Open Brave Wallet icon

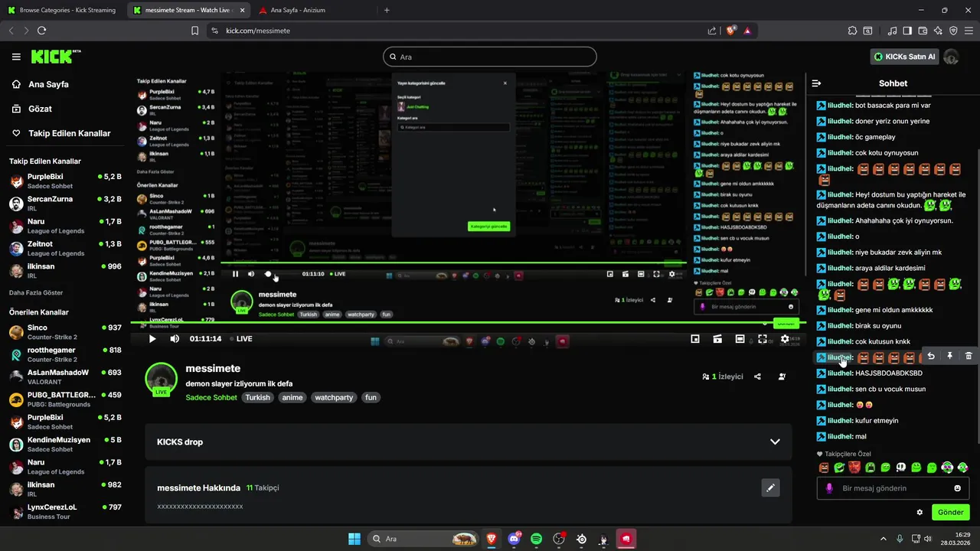click(x=923, y=31)
